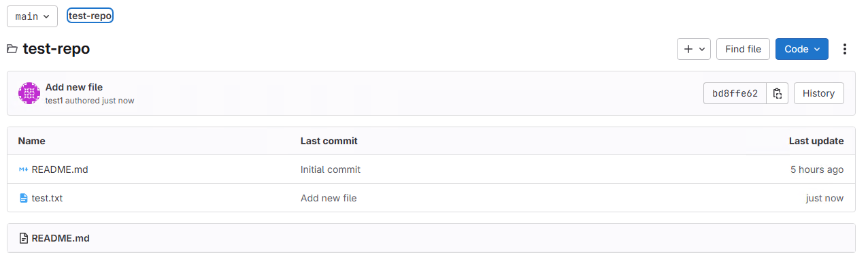The height and width of the screenshot is (264, 868).
Task: Open the vertical ellipsis actions menu
Action: click(x=845, y=49)
